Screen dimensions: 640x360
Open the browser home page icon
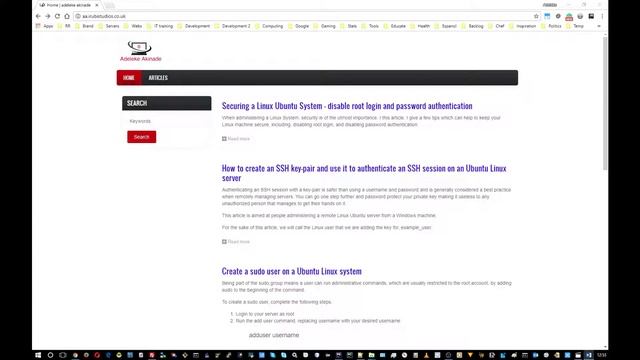[67, 16]
